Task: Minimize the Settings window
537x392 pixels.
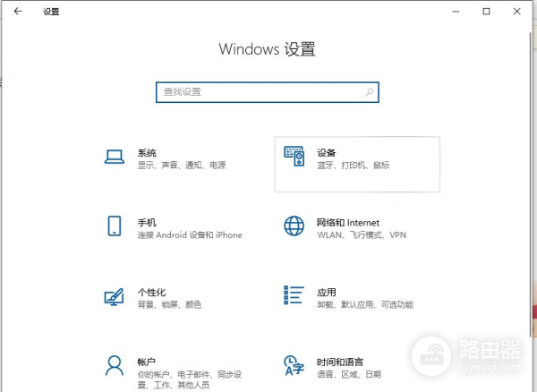Action: point(456,12)
